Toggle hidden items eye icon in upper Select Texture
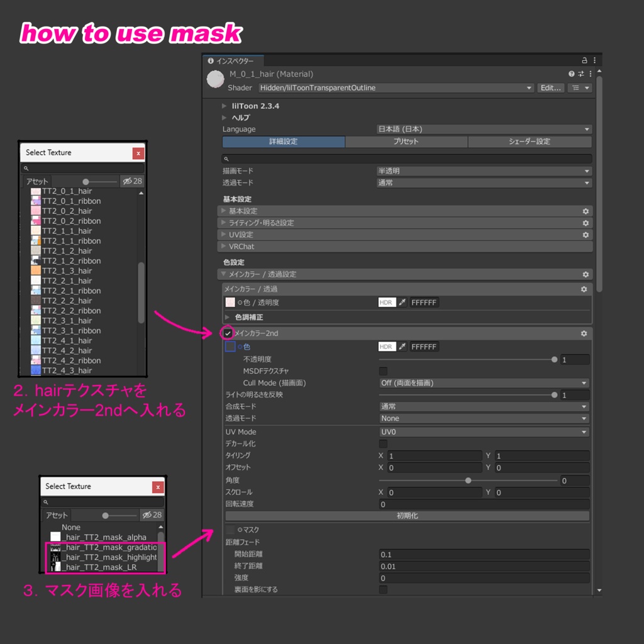 (132, 181)
